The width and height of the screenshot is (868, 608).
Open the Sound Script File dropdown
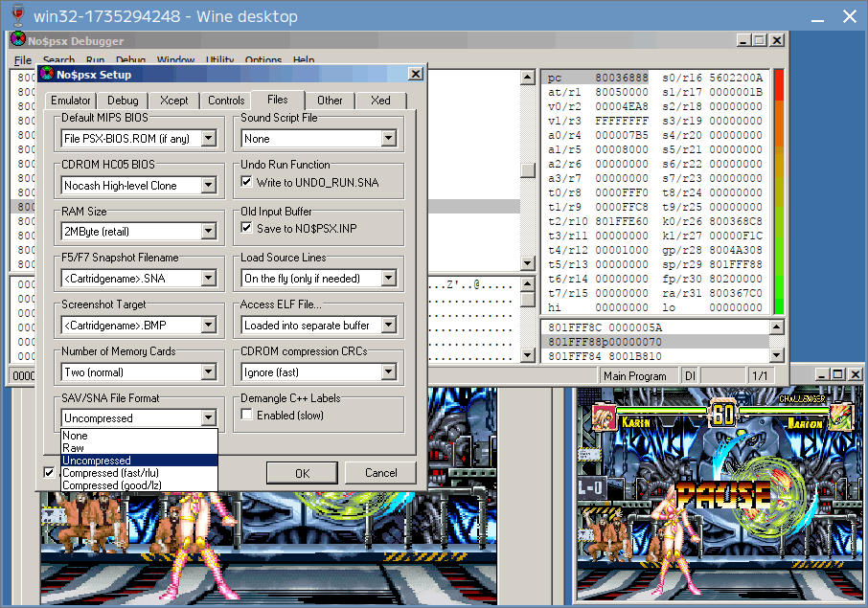click(389, 138)
